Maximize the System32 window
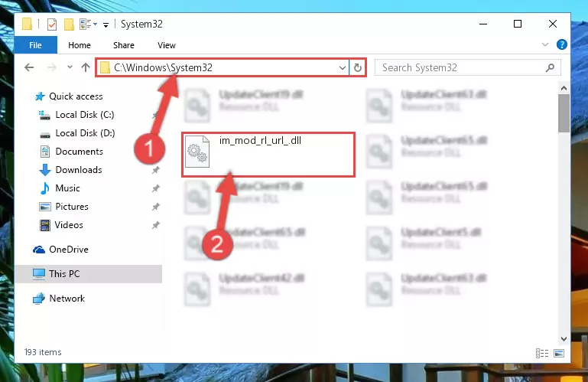 [518, 24]
